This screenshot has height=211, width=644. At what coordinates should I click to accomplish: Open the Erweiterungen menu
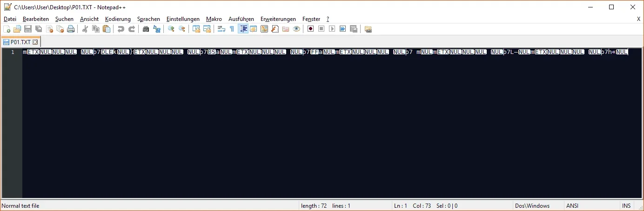(278, 19)
